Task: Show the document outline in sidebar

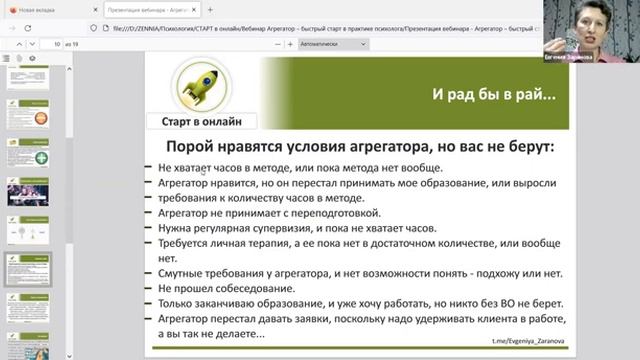Action: pos(6,58)
